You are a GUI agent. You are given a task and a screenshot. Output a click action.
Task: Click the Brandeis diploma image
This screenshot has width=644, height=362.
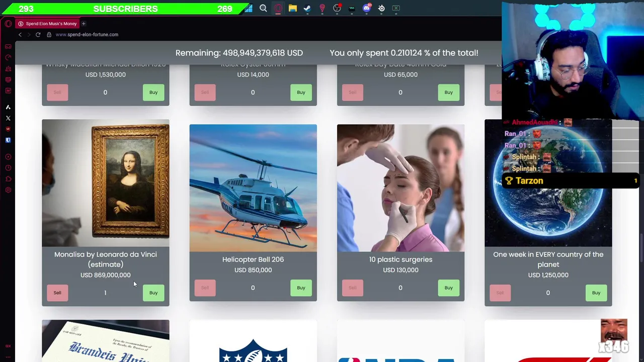tap(106, 341)
